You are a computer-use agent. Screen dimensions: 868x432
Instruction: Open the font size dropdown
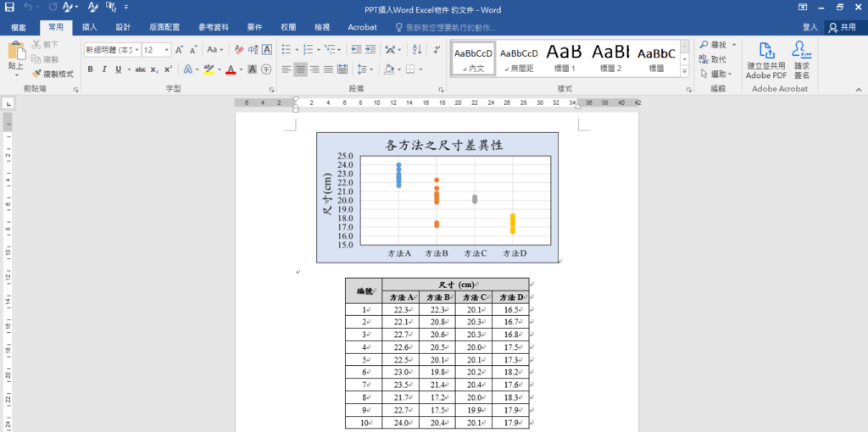coord(167,50)
